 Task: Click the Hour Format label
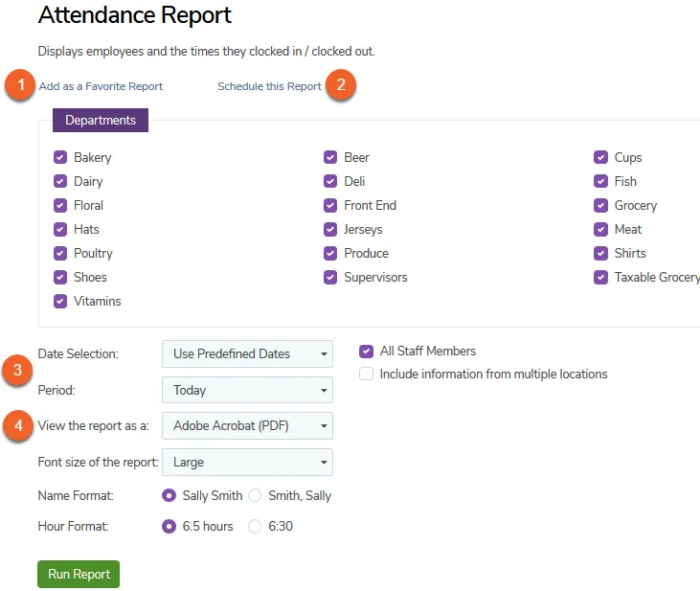click(73, 526)
